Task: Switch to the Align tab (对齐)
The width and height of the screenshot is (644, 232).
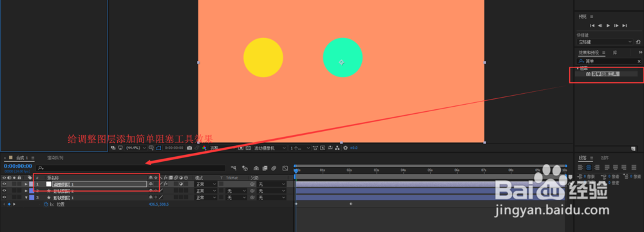Action: point(605,158)
